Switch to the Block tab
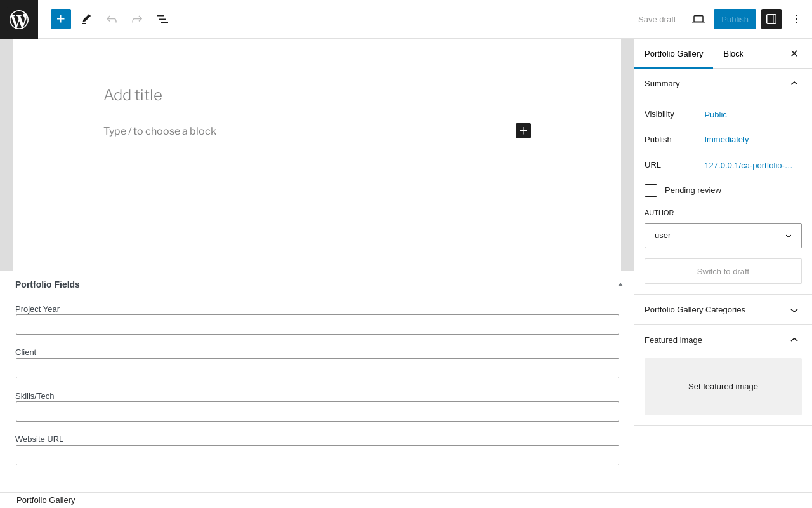This screenshot has width=812, height=508. (x=733, y=53)
